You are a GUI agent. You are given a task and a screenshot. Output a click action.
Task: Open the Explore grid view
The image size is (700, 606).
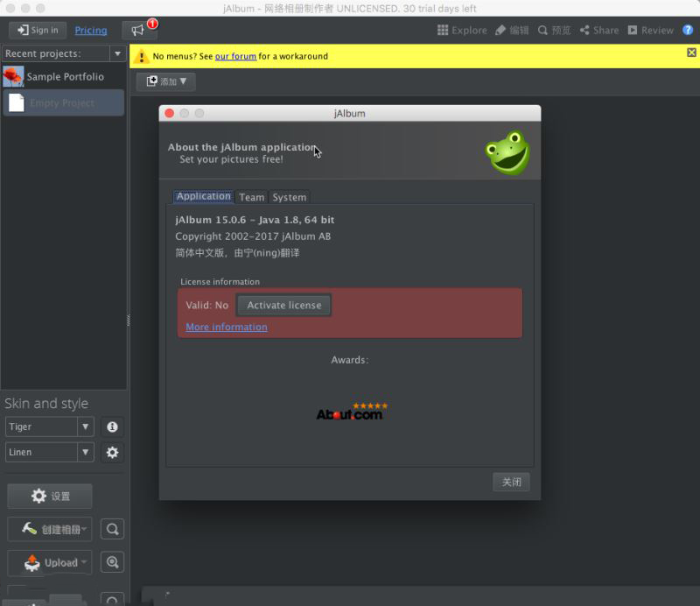(x=462, y=30)
